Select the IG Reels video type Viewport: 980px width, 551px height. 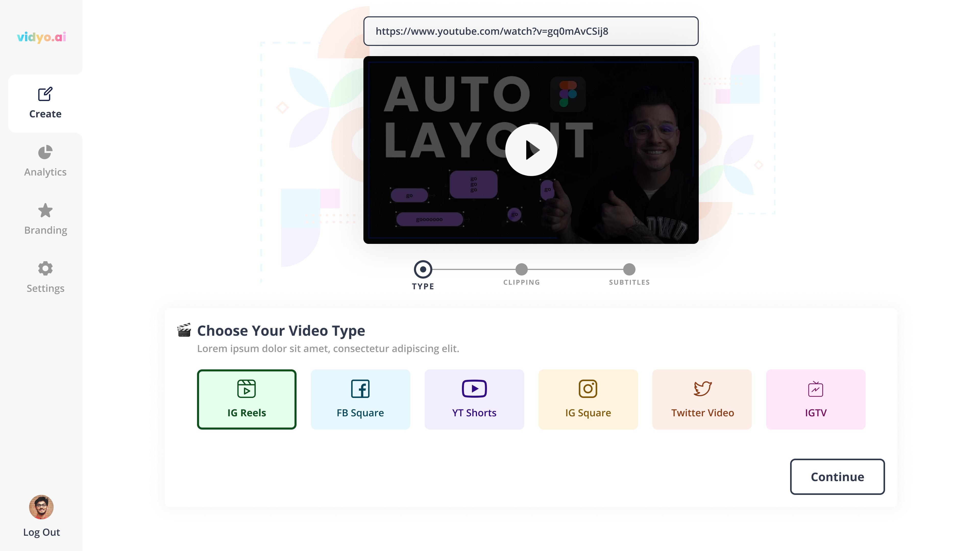(247, 399)
